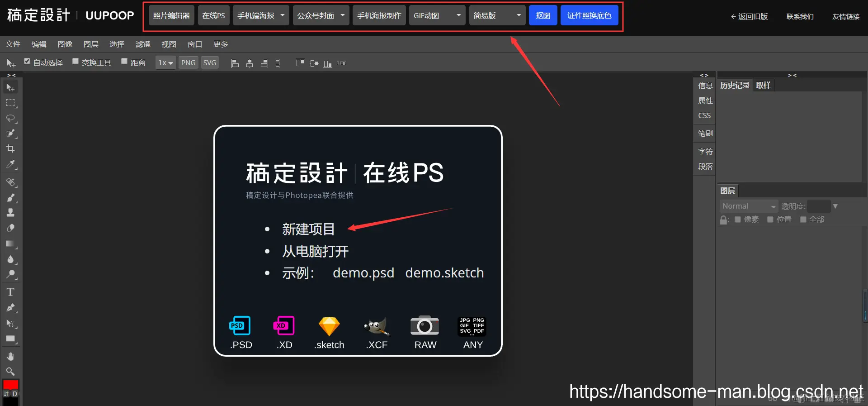Viewport: 868px width, 406px height.
Task: Uncheck the 自动选择 checkbox
Action: [27, 62]
